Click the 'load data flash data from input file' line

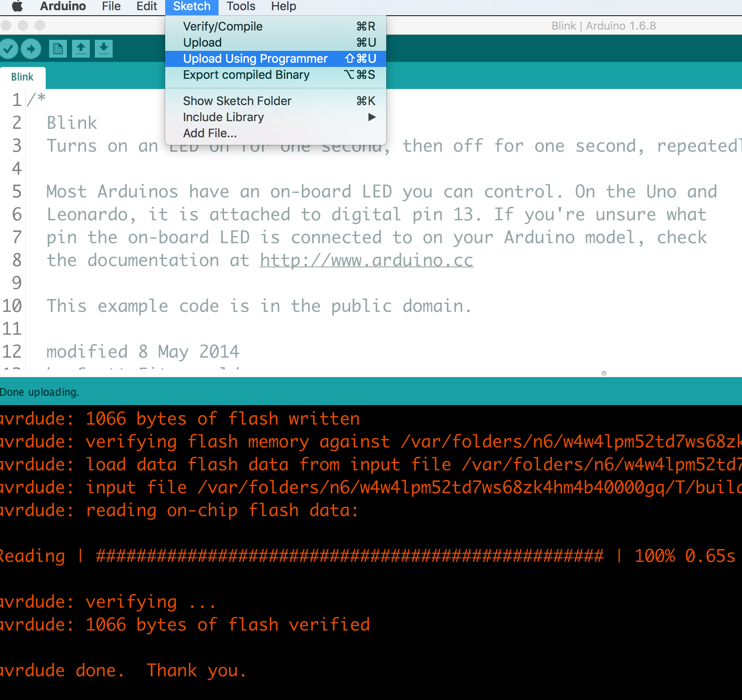click(x=371, y=464)
